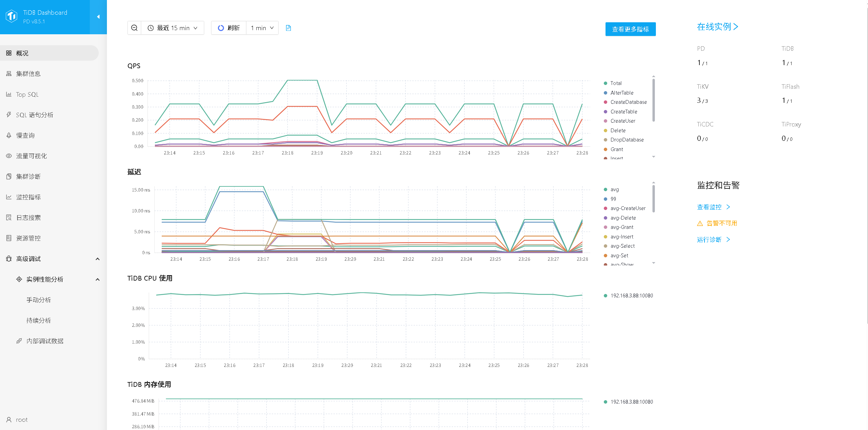Toggle the Total series in QPS legend
The width and height of the screenshot is (868, 430).
[x=615, y=83]
